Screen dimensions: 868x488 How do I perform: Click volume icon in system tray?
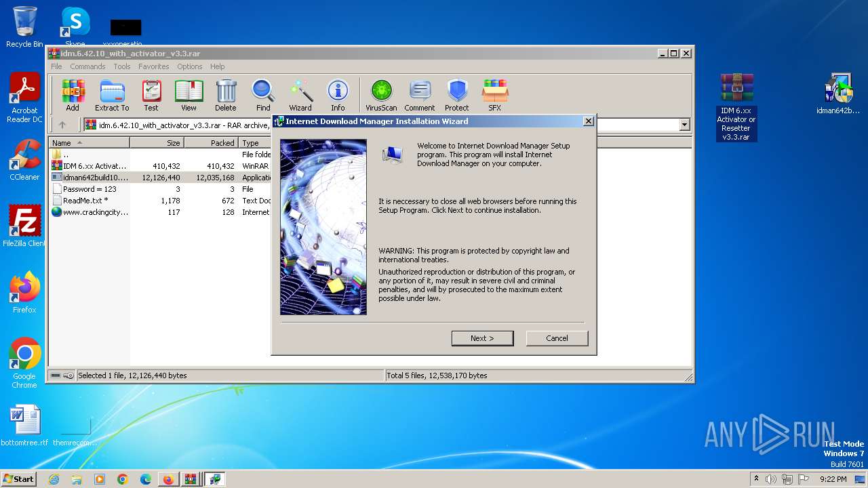(770, 479)
